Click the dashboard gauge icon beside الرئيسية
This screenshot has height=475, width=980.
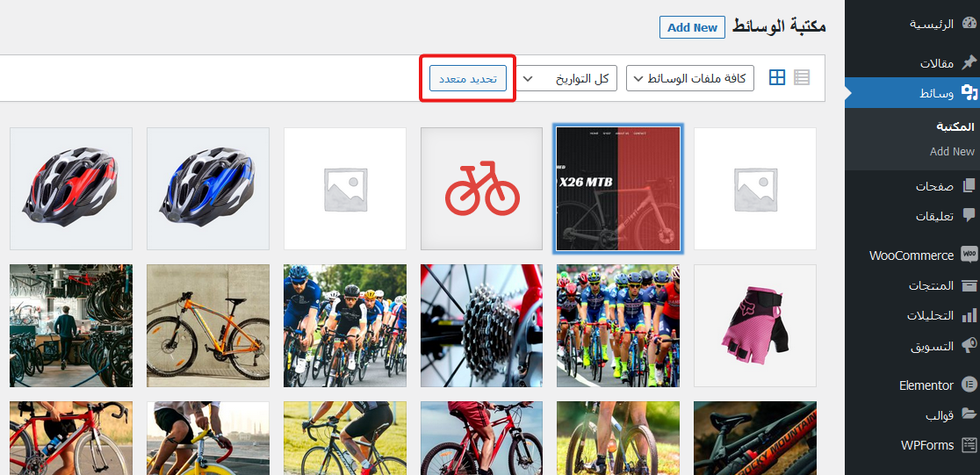[x=969, y=25]
